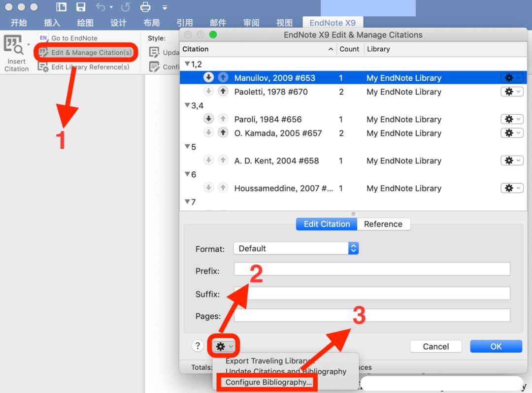Click into the Suffix field
The height and width of the screenshot is (393, 532).
click(372, 294)
